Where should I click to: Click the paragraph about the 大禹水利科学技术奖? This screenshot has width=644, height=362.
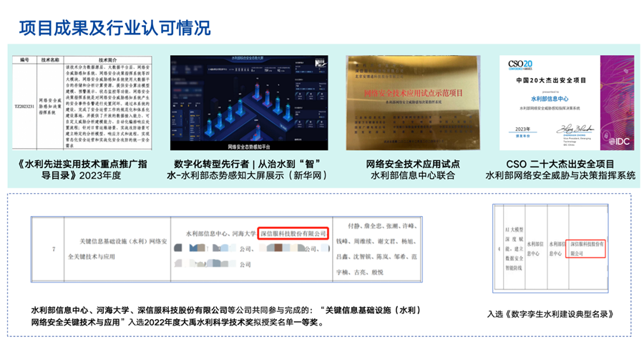225,316
